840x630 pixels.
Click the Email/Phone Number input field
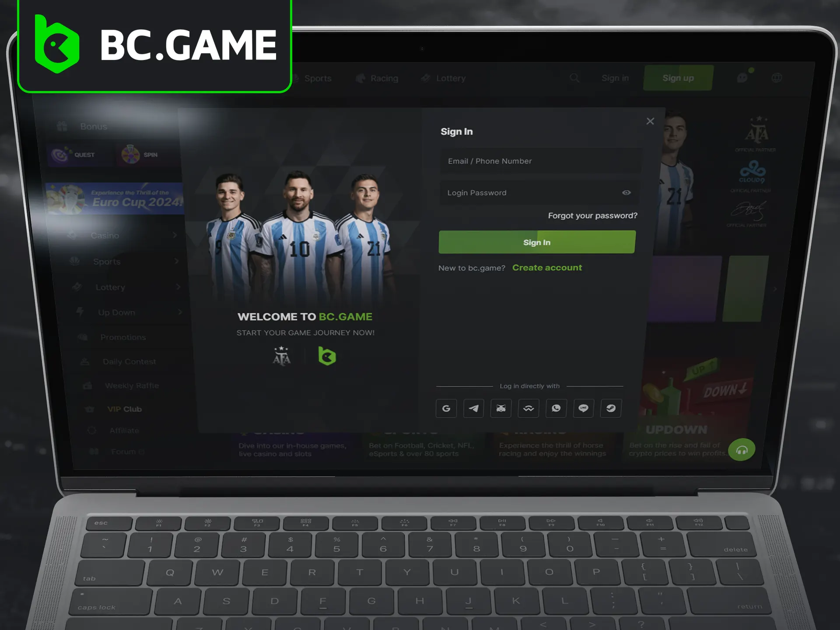[x=536, y=161]
